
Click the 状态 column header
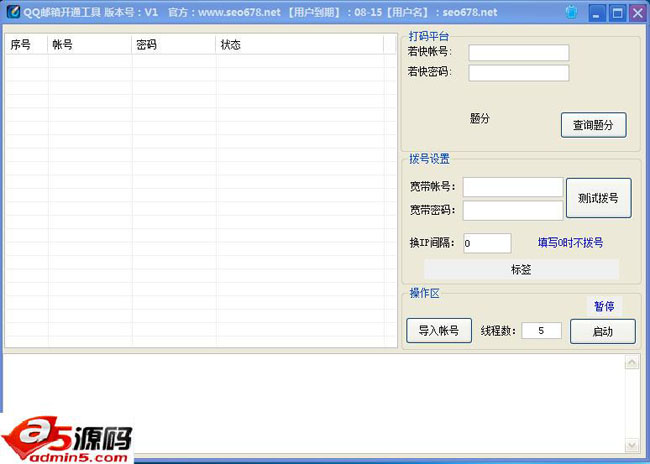click(x=300, y=44)
